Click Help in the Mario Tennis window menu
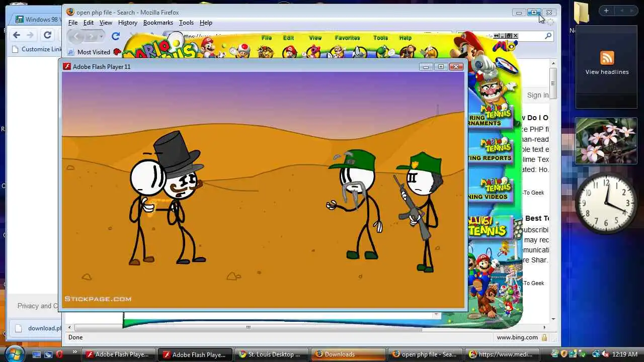This screenshot has height=362, width=644. (x=405, y=38)
